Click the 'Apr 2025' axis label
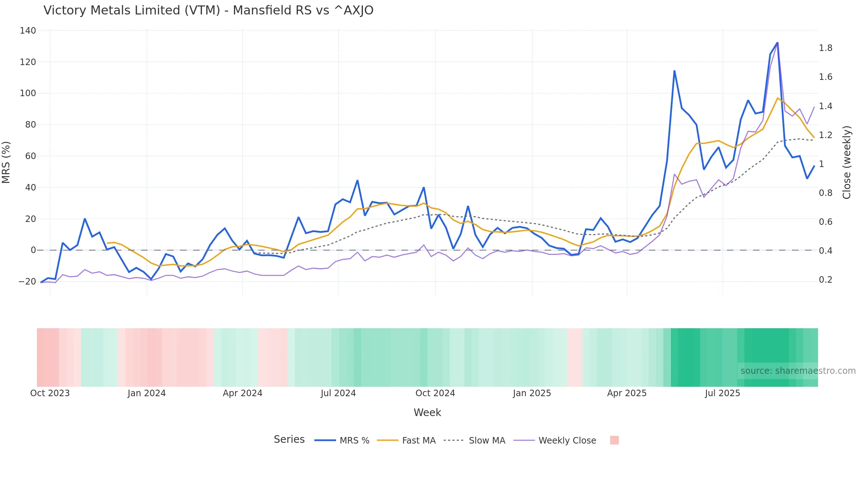This screenshot has width=868, height=488. point(627,393)
